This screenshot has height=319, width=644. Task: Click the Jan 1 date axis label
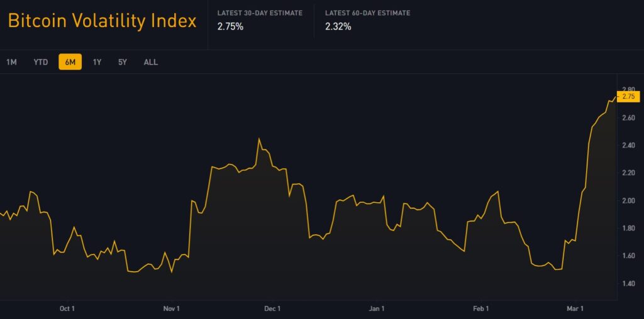pyautogui.click(x=377, y=308)
